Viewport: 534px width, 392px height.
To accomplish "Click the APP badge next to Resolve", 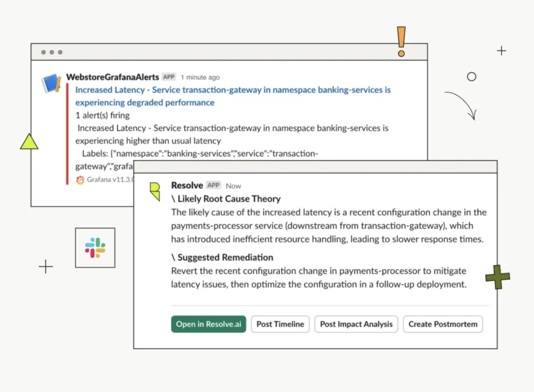I will (x=213, y=185).
